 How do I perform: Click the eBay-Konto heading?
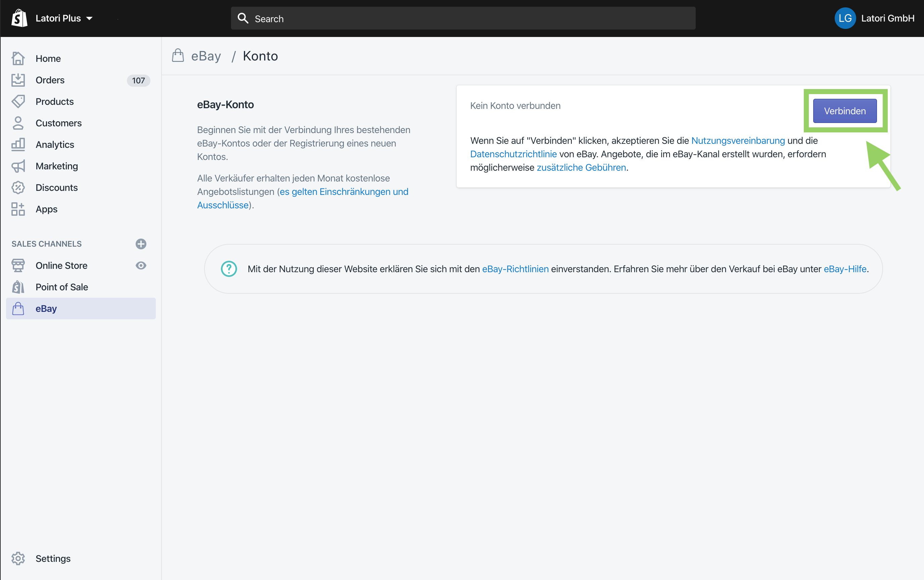point(225,104)
